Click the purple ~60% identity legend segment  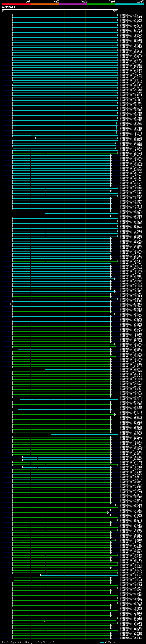[x=73, y=4]
